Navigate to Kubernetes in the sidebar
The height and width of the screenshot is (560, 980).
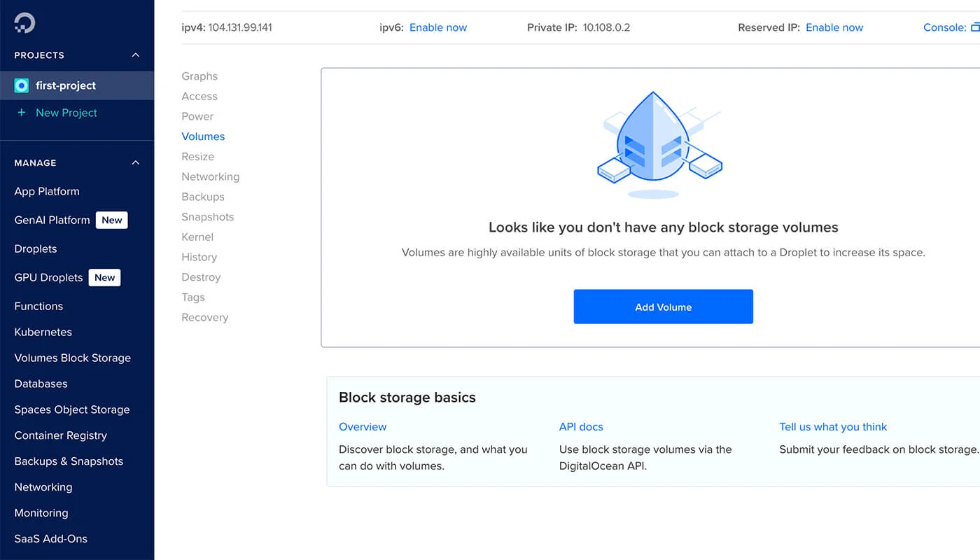click(x=44, y=332)
